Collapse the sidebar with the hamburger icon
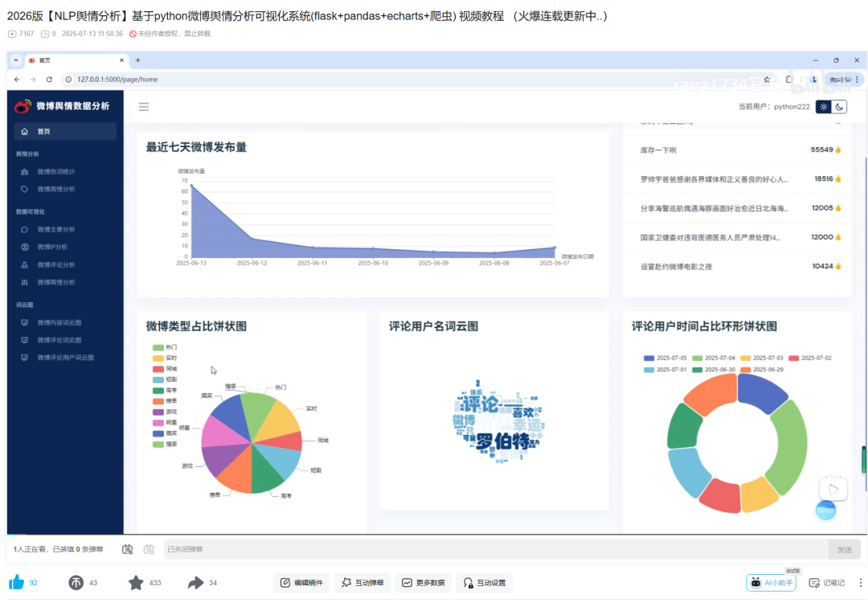868x603 pixels. tap(143, 107)
